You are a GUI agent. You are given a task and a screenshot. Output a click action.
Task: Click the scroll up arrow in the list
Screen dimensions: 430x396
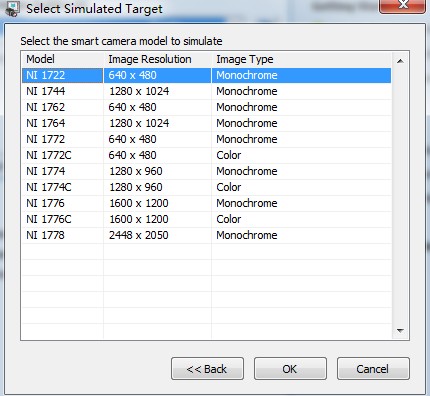point(400,61)
